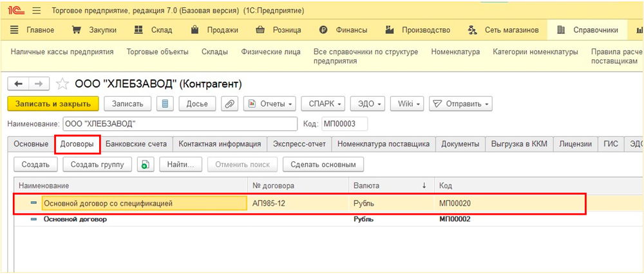644x274 pixels.
Task: Click the forward navigation arrow
Action: click(x=39, y=84)
